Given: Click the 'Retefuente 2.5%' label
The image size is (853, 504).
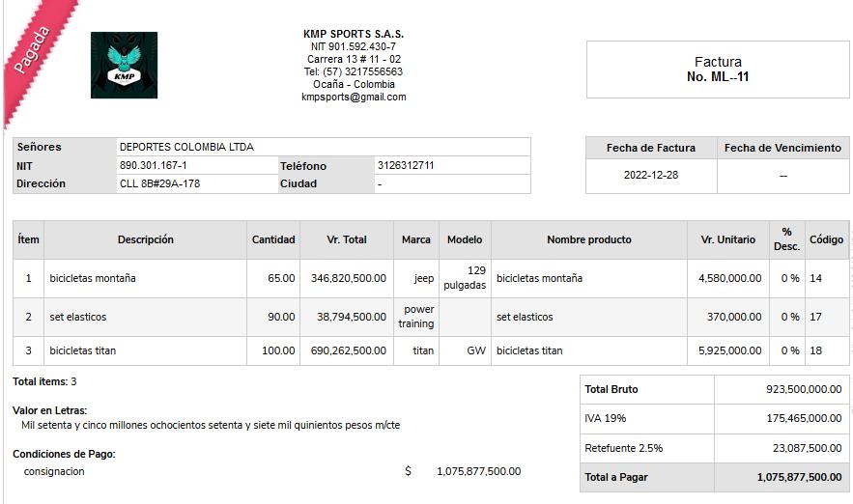Looking at the screenshot, I should tap(623, 449).
